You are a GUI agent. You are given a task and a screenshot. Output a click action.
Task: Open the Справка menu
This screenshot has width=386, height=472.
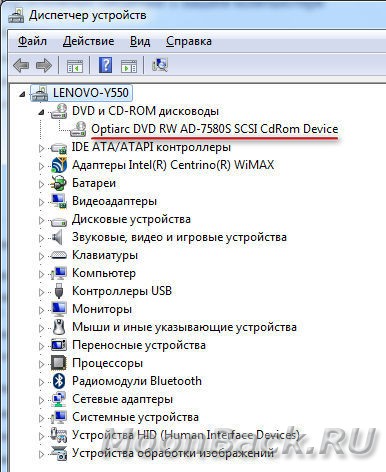189,41
